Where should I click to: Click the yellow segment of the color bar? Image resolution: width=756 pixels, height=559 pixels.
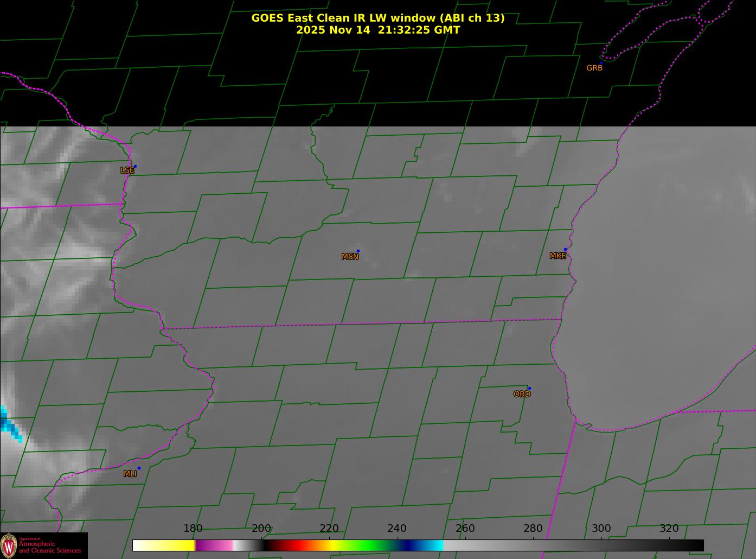point(174,545)
